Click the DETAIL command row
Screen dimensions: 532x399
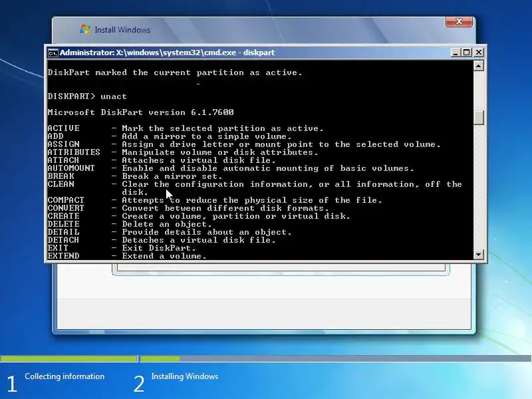[170, 232]
